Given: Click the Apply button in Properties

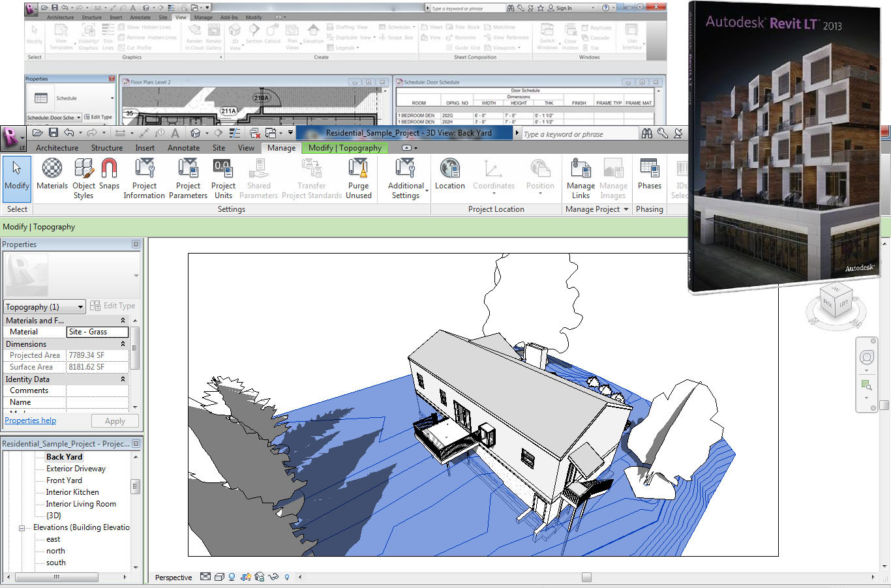Looking at the screenshot, I should (115, 421).
